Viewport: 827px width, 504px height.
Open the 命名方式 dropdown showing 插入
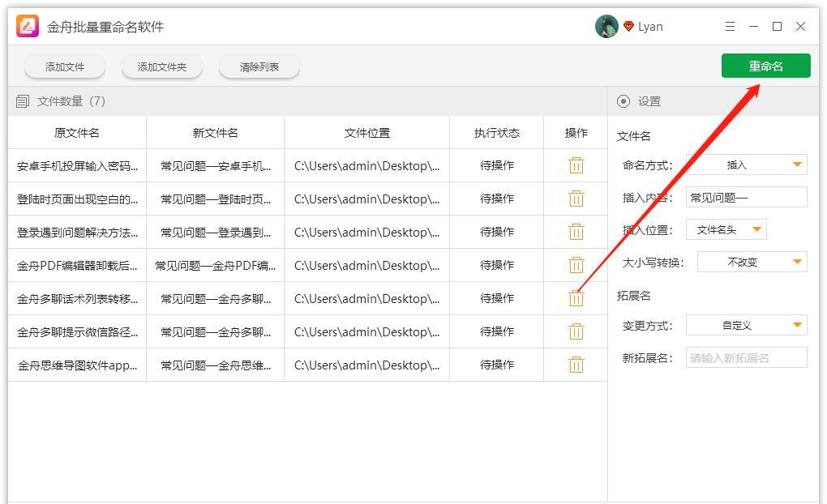[x=746, y=164]
